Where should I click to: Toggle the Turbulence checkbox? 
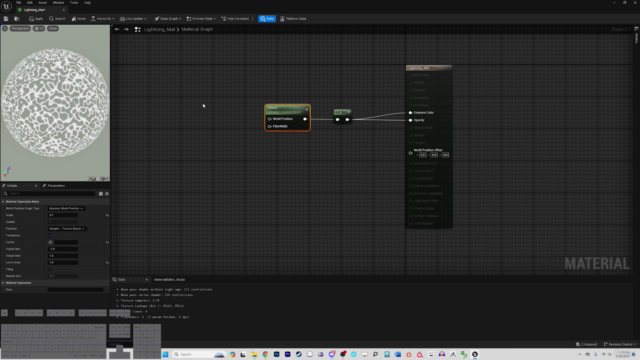(x=50, y=236)
